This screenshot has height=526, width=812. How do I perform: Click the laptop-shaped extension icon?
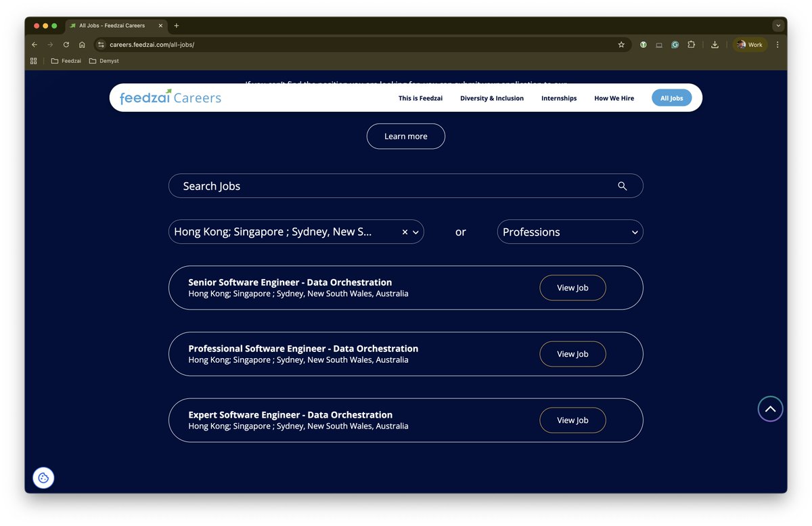pos(659,45)
